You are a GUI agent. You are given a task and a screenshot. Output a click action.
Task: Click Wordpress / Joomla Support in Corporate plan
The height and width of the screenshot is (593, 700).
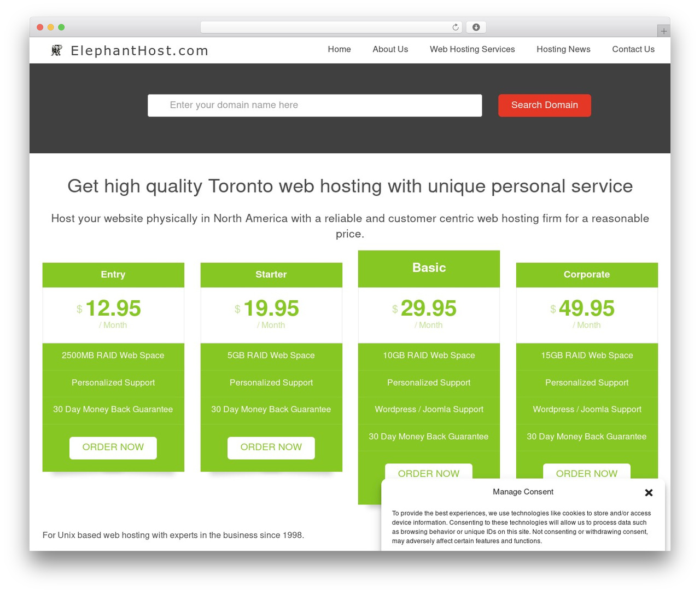587,410
